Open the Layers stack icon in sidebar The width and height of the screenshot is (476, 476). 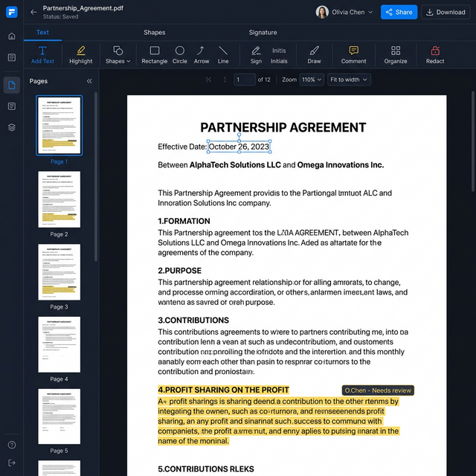12,127
